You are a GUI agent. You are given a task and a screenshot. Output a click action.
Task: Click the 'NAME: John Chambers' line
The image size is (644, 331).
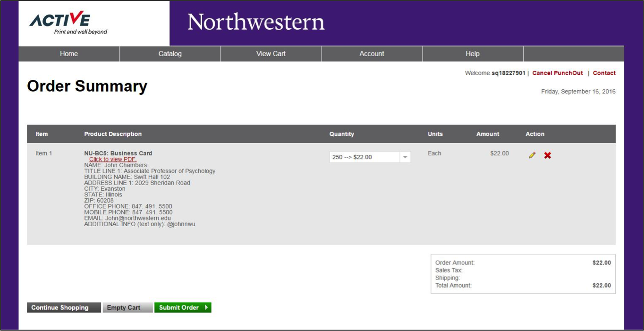pos(116,165)
